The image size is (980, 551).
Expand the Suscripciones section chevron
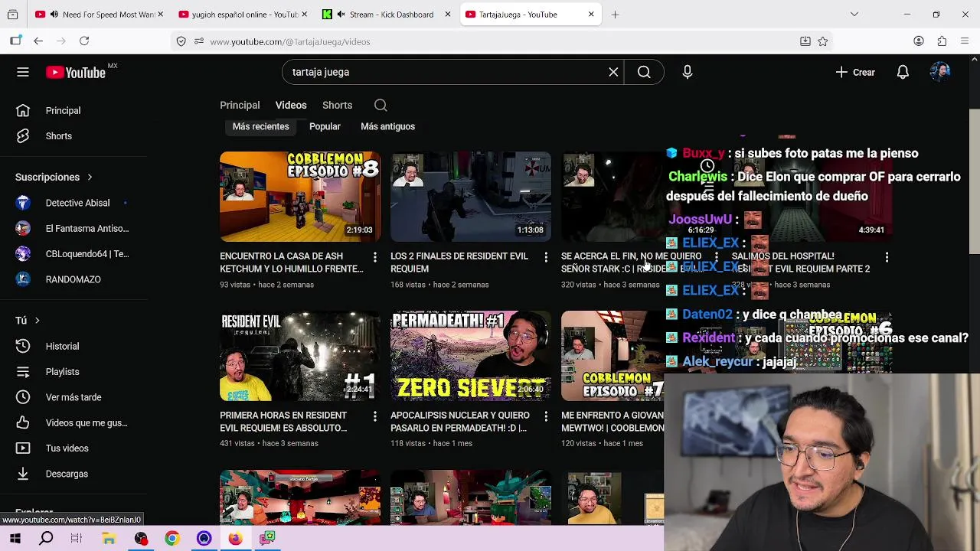click(90, 177)
